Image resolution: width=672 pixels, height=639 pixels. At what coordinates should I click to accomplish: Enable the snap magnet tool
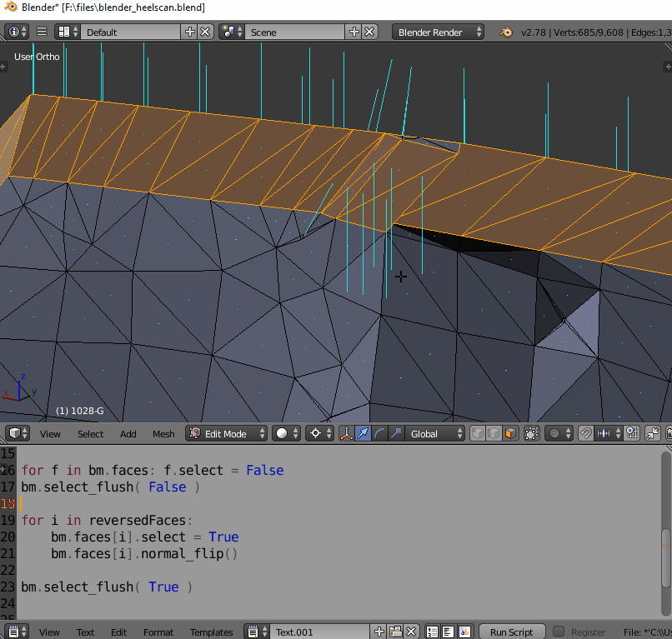tap(585, 433)
